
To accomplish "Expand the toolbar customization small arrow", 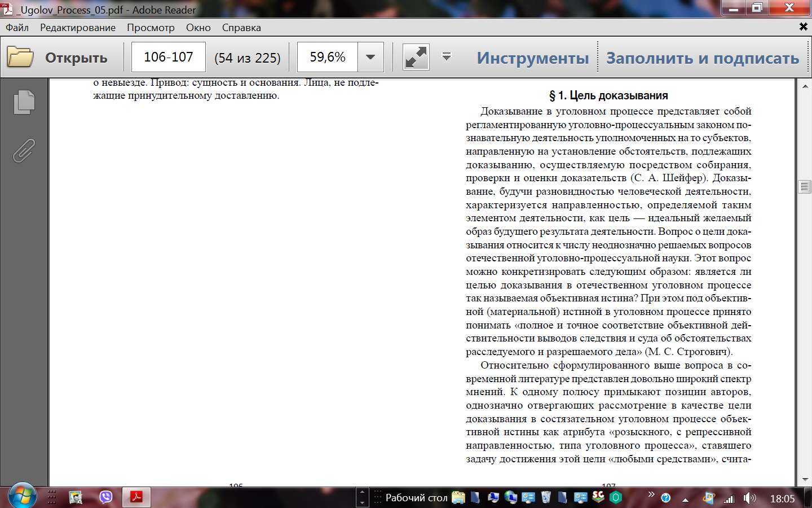I will tap(446, 56).
